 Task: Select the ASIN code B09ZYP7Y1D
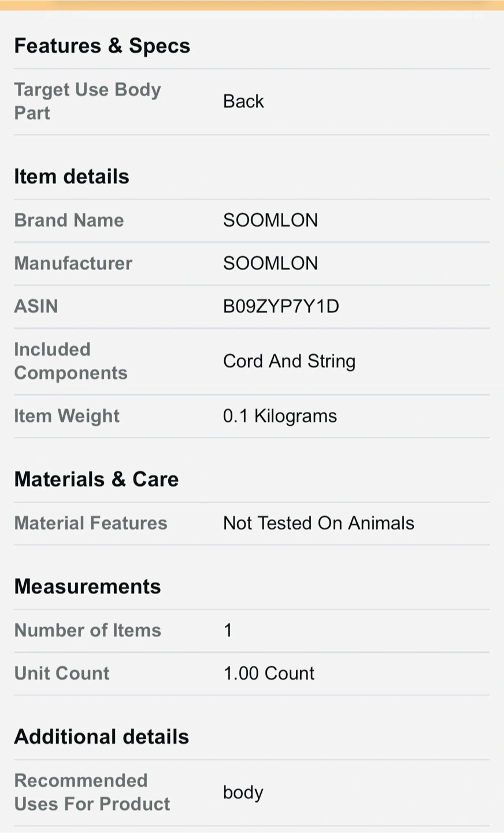(x=281, y=306)
